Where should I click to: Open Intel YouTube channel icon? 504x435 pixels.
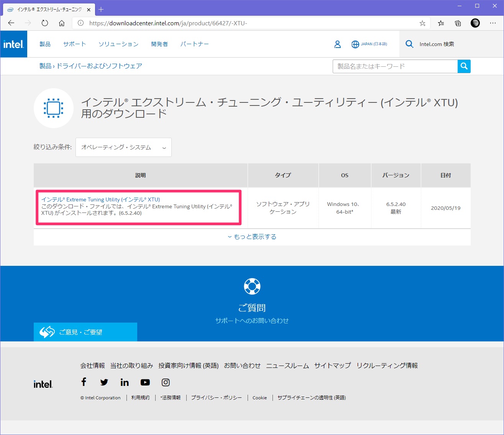click(x=145, y=382)
